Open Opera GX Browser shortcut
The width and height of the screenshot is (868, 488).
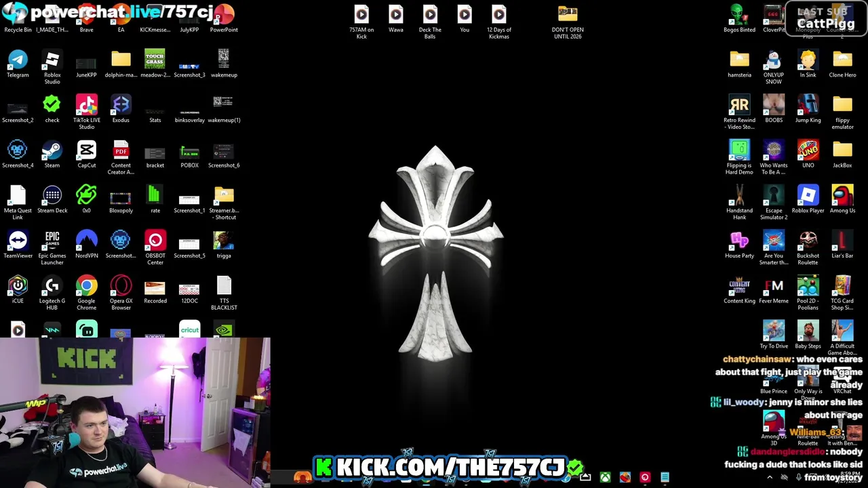(x=121, y=293)
